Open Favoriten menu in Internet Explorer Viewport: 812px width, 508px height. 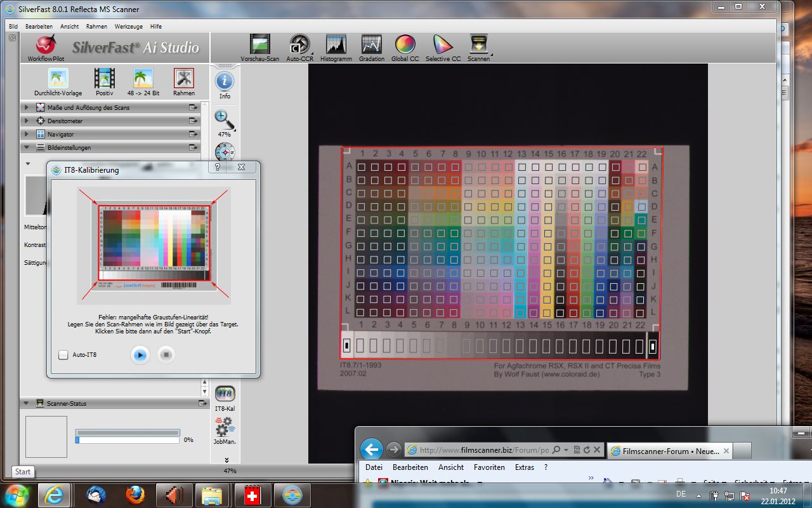pyautogui.click(x=489, y=467)
